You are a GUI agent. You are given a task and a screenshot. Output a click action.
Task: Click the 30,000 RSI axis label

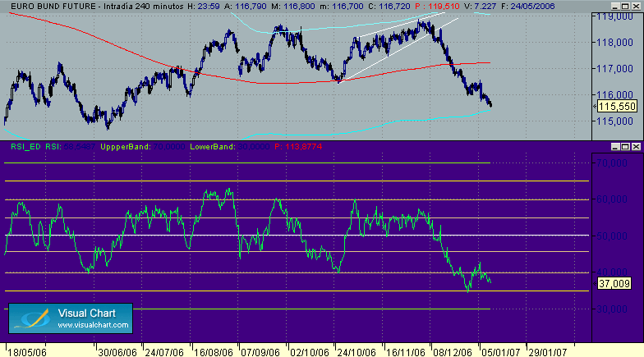(612, 309)
